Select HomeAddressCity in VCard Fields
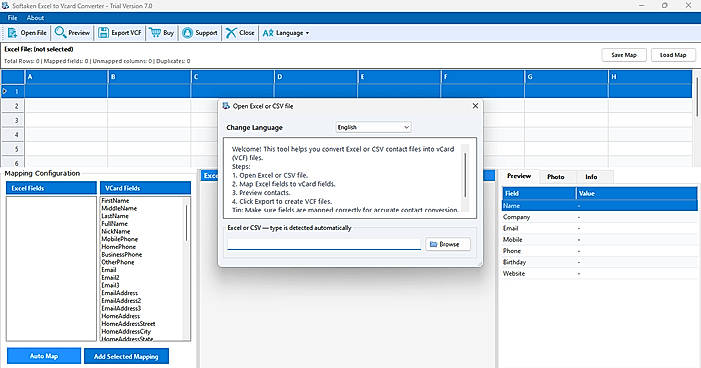This screenshot has height=368, width=701. pos(126,331)
